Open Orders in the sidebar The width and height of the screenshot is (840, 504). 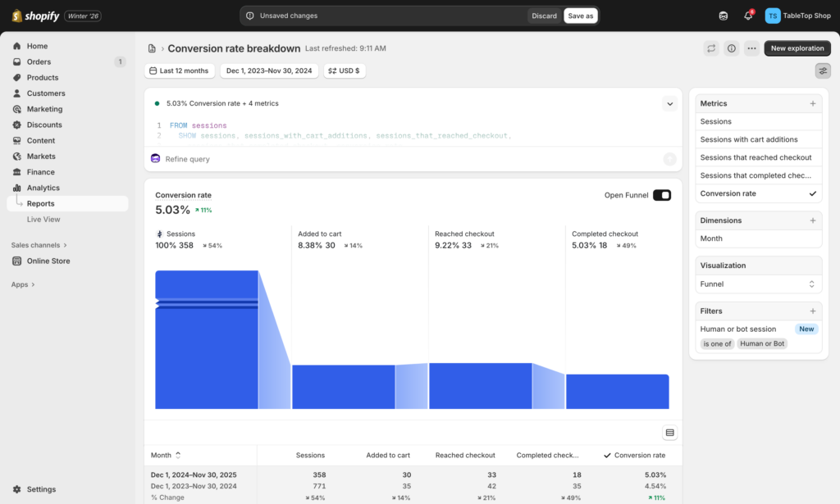point(67,61)
